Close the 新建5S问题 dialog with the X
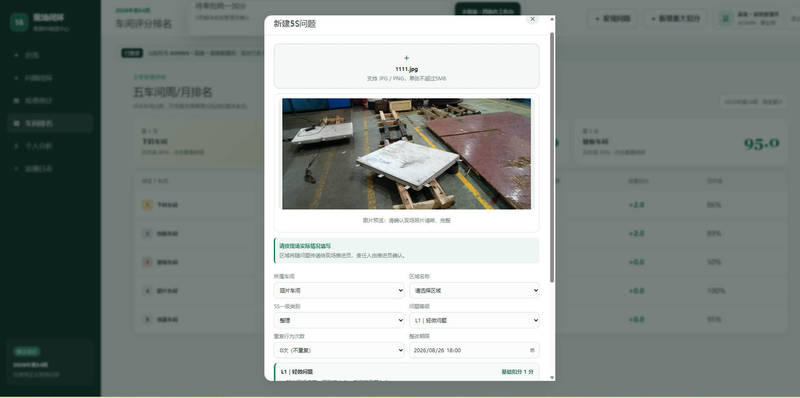Image resolution: width=800 pixels, height=398 pixels. [532, 19]
